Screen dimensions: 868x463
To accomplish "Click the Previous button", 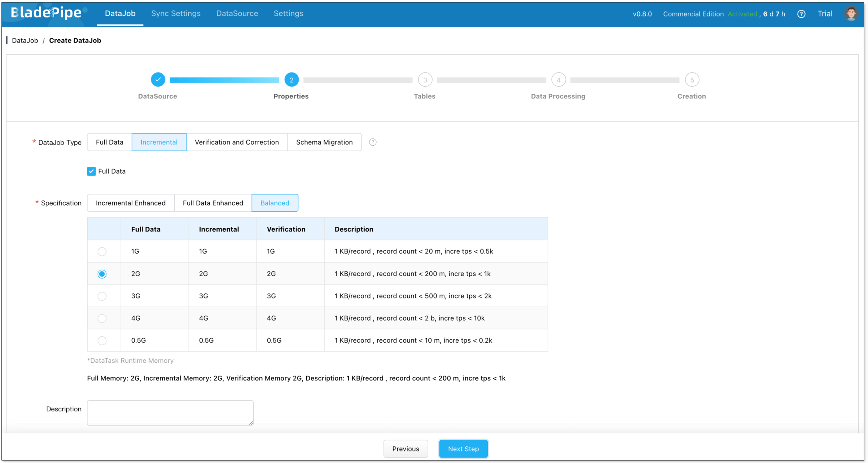I will (x=405, y=449).
